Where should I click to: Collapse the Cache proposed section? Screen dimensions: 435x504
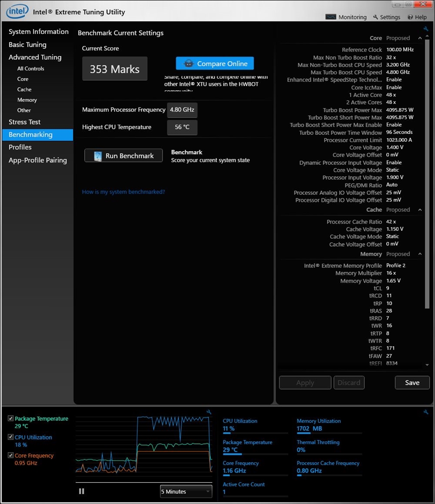point(420,210)
